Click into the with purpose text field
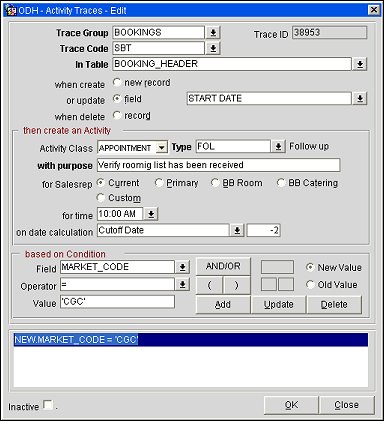The height and width of the screenshot is (421, 384). click(x=219, y=165)
